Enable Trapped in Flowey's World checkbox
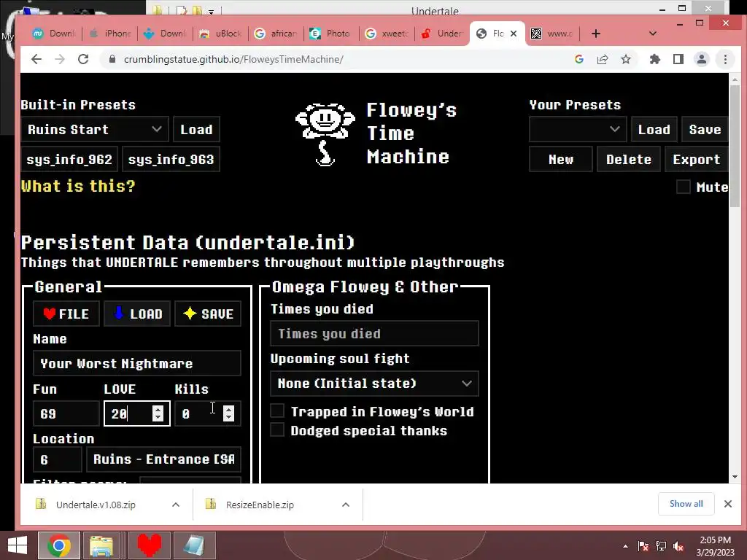 click(277, 411)
